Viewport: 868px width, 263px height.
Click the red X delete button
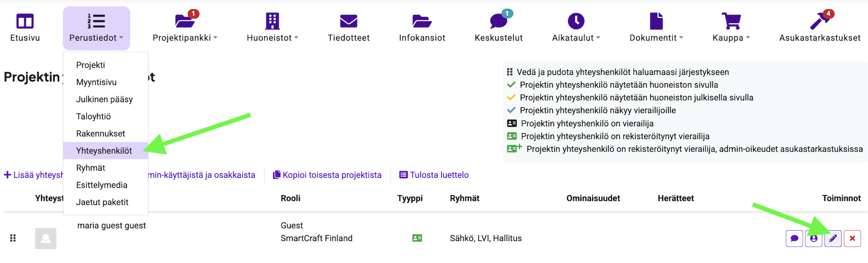(852, 238)
